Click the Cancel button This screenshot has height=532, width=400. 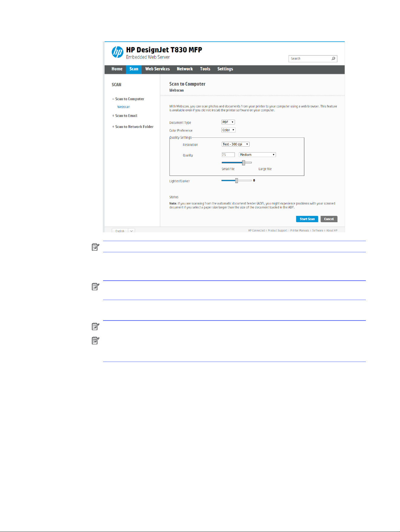point(329,219)
